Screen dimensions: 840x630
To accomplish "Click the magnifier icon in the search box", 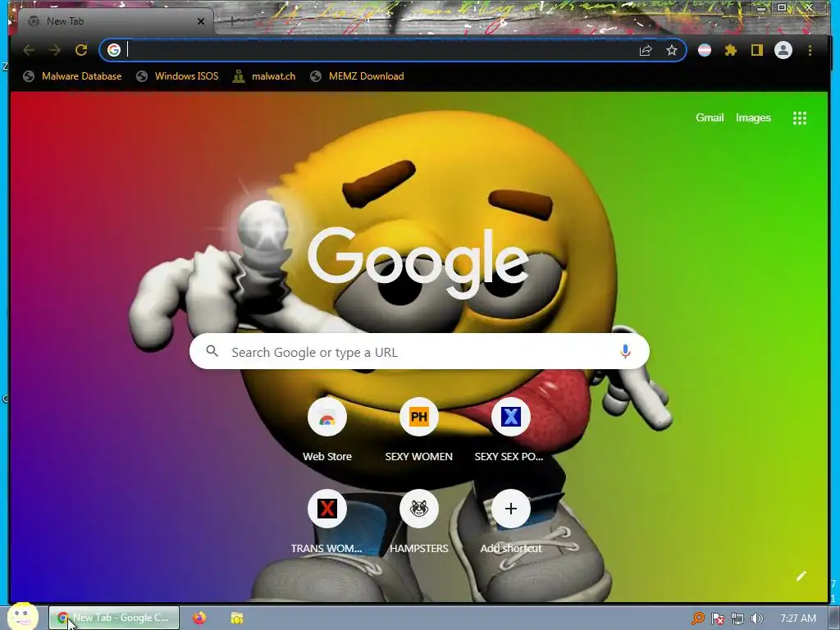I will 212,351.
